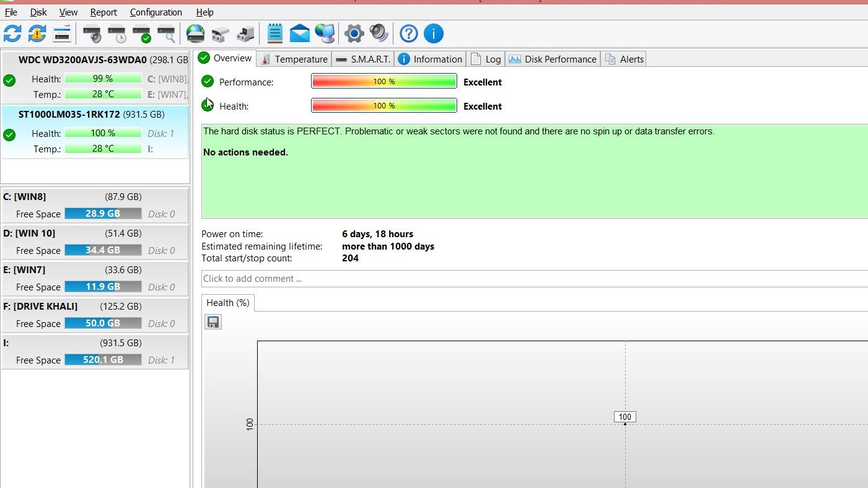This screenshot has width=868, height=488.
Task: Click the Health 100% gradient bar
Action: (384, 106)
